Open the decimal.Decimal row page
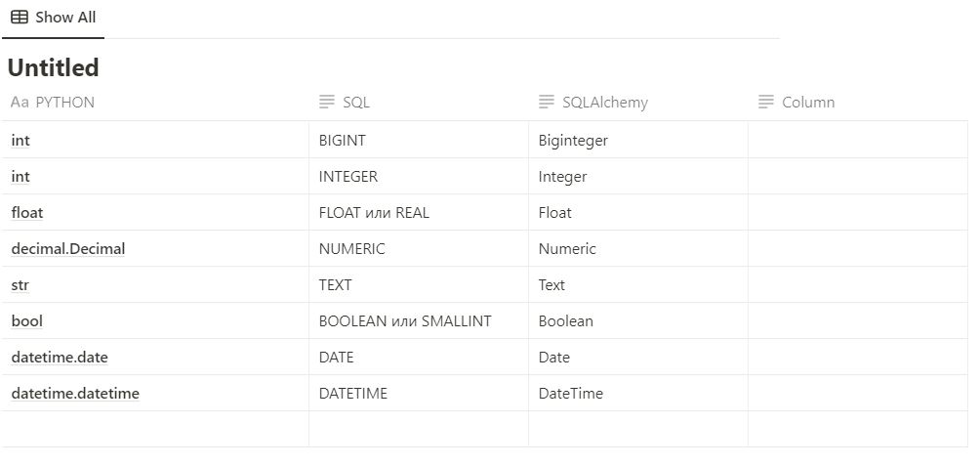 point(68,249)
